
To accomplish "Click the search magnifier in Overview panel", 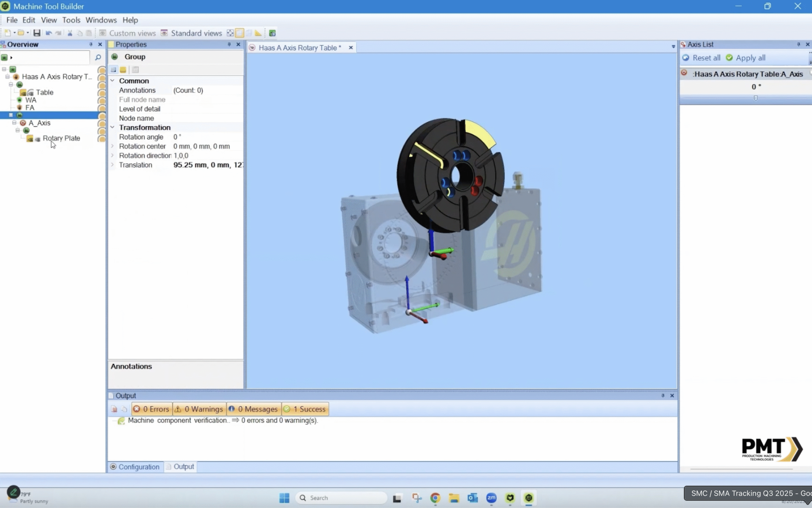I will [x=98, y=57].
